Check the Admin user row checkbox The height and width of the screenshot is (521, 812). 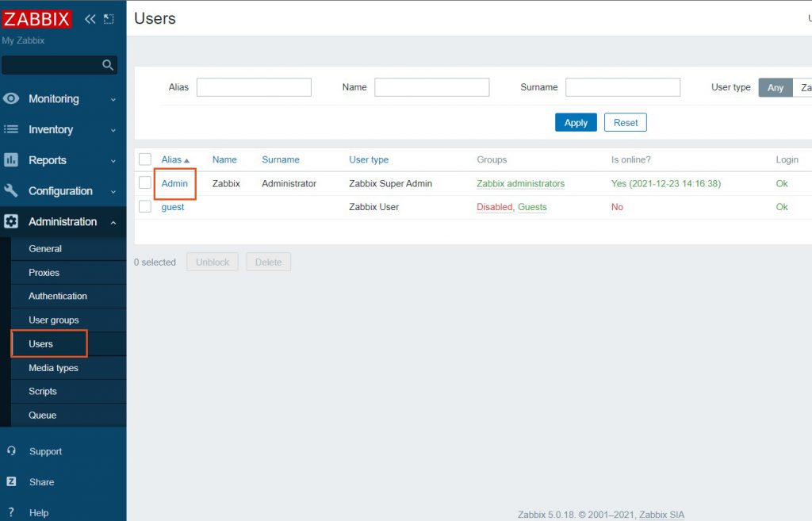pyautogui.click(x=145, y=182)
